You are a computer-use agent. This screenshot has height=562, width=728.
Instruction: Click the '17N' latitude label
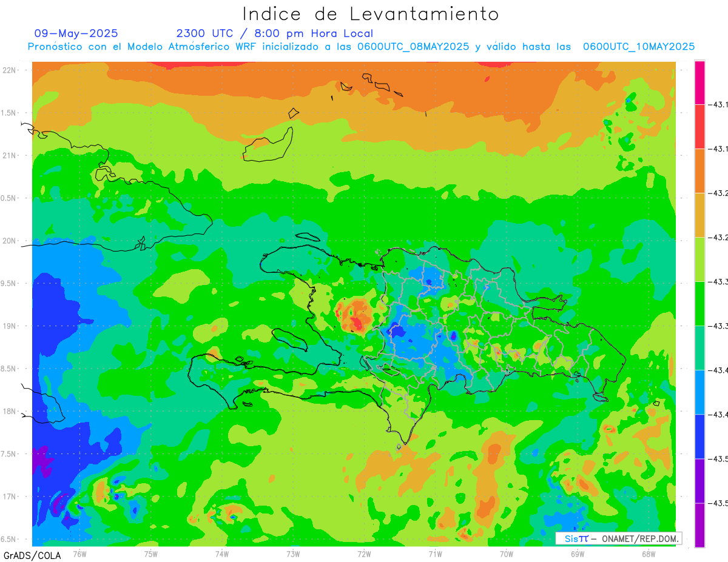(x=10, y=497)
